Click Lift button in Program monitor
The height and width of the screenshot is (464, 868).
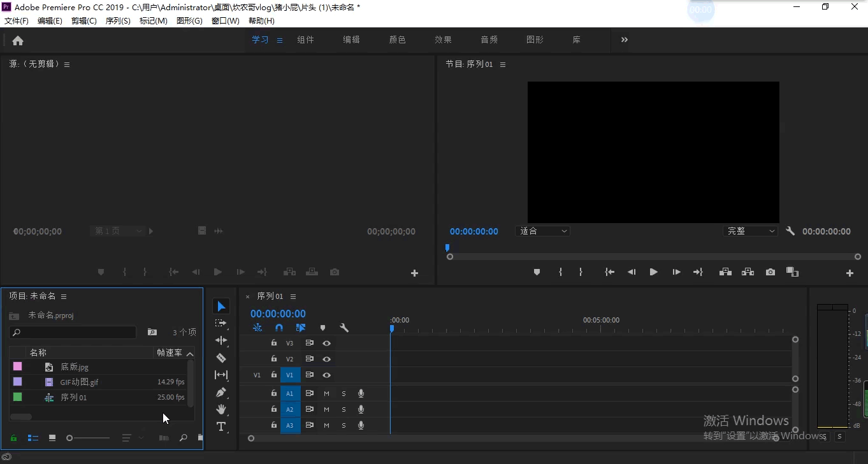(x=725, y=272)
